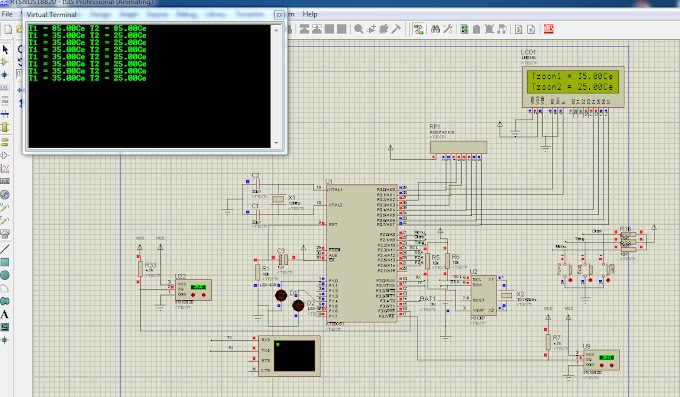Select the Graph mode tool
Viewport: 680px width, 397px height.
5,168
